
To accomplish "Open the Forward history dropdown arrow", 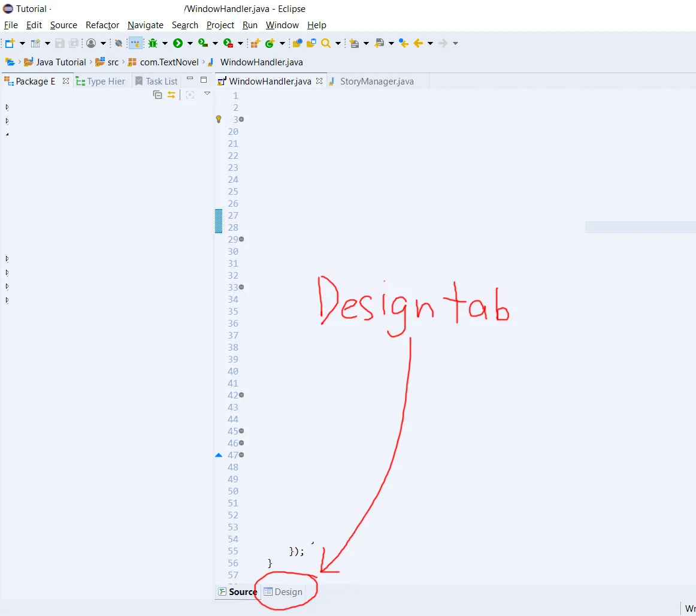I will 455,43.
